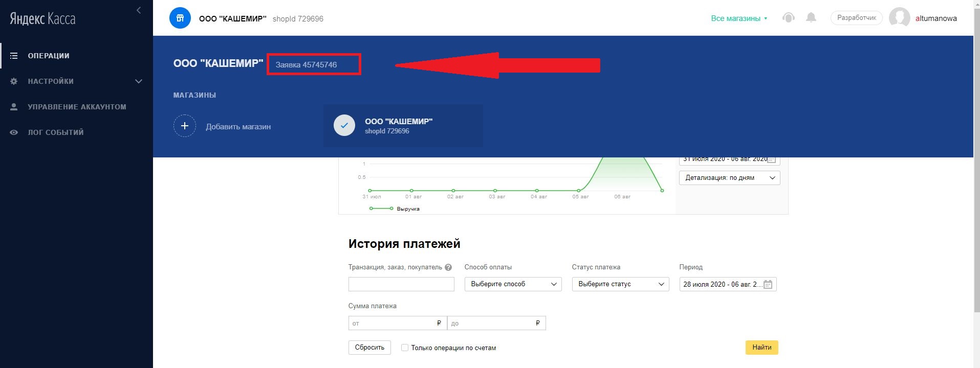The image size is (980, 368).
Task: Open the calendar icon in Период field
Action: pyautogui.click(x=768, y=284)
